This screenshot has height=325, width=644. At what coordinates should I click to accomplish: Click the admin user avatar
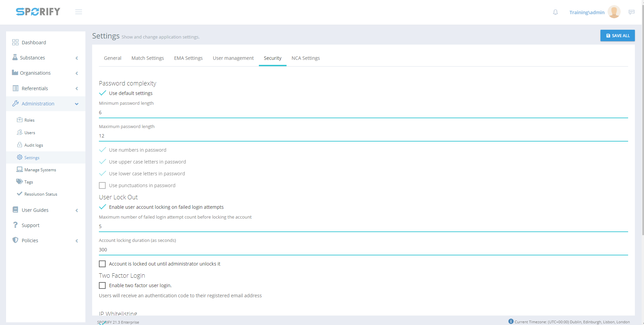pyautogui.click(x=614, y=12)
